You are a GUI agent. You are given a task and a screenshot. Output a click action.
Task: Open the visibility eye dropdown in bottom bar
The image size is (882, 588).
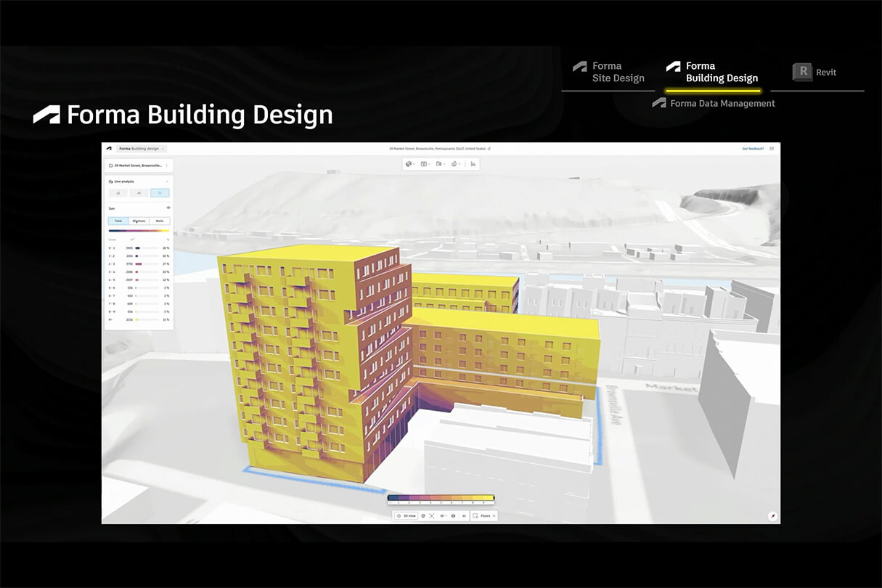(x=444, y=515)
